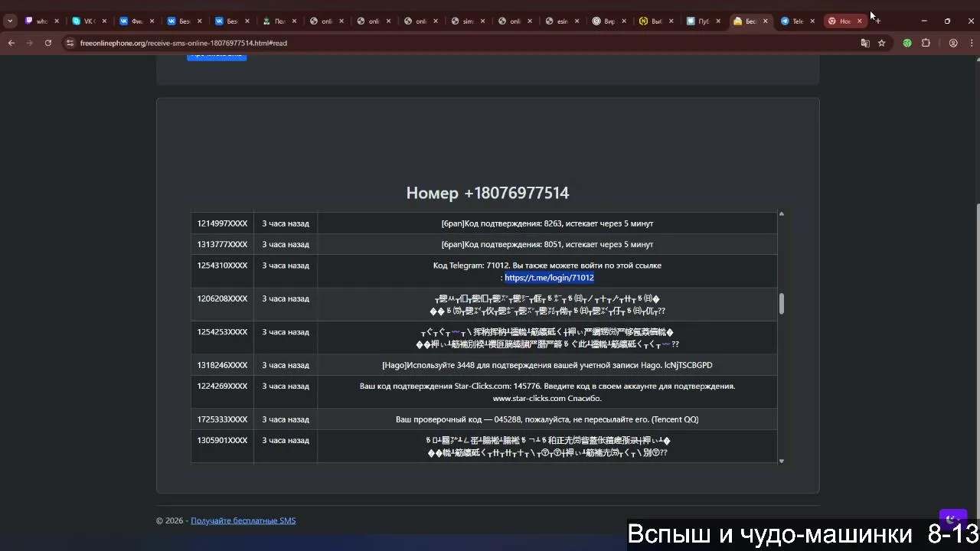
Task: Click the browser forward arrow
Action: point(30,43)
